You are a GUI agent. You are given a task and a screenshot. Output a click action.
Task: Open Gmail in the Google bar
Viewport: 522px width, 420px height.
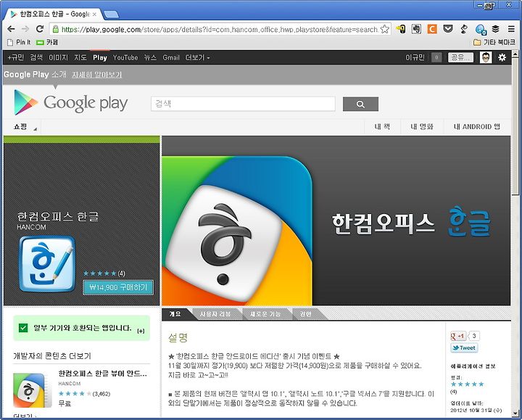tap(171, 57)
